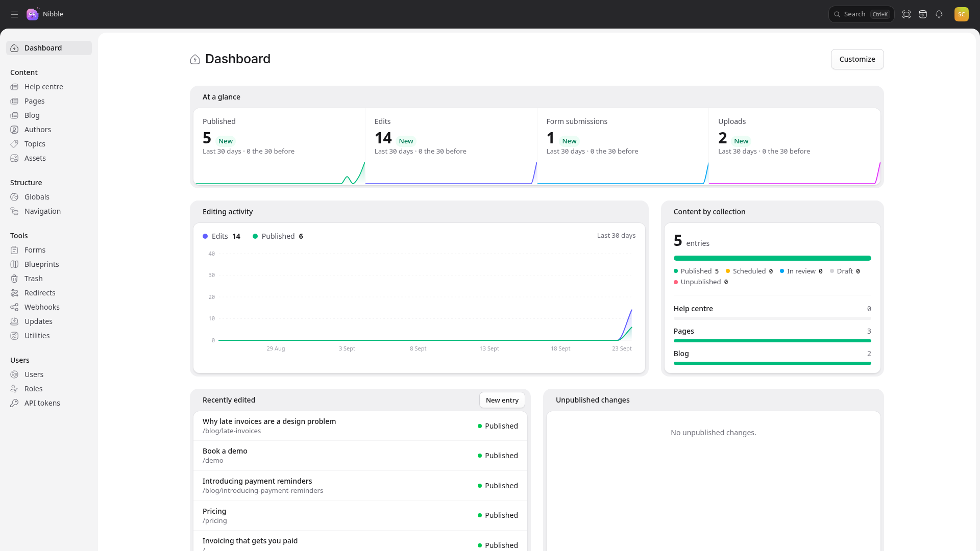Open Pages from the sidebar
980x551 pixels.
(49, 101)
